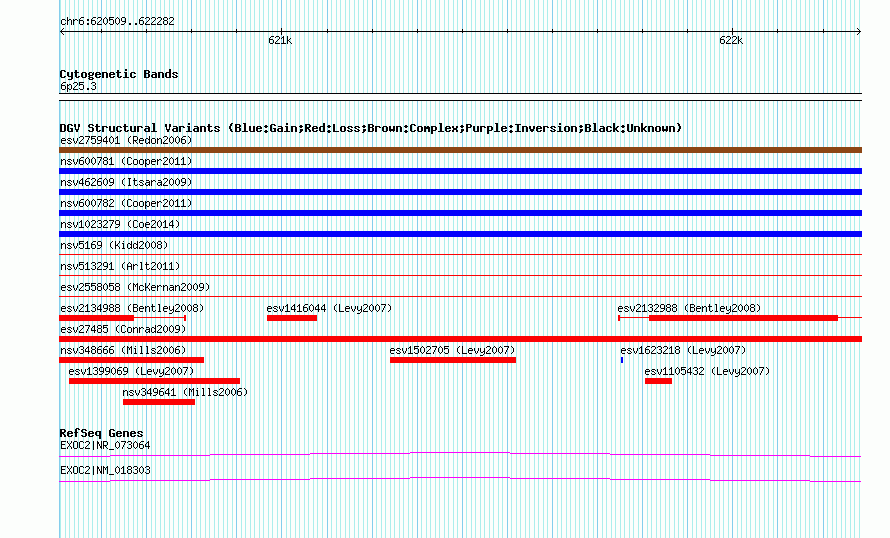This screenshot has height=538, width=890.
Task: Click the esv1105432 (Levy2007) label
Action: tap(707, 371)
